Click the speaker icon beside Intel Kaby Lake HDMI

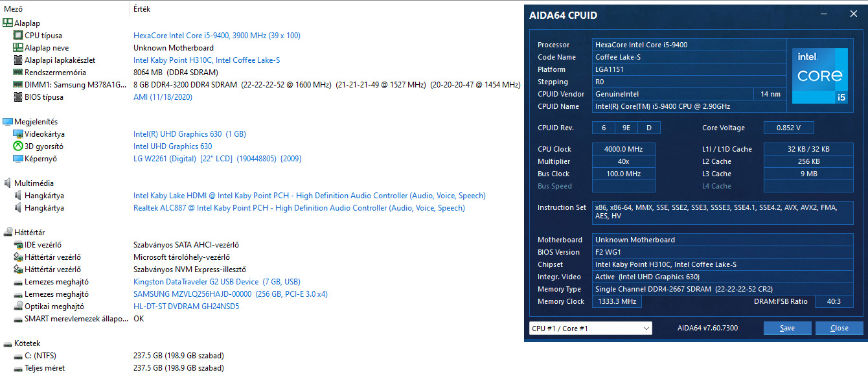pyautogui.click(x=18, y=196)
